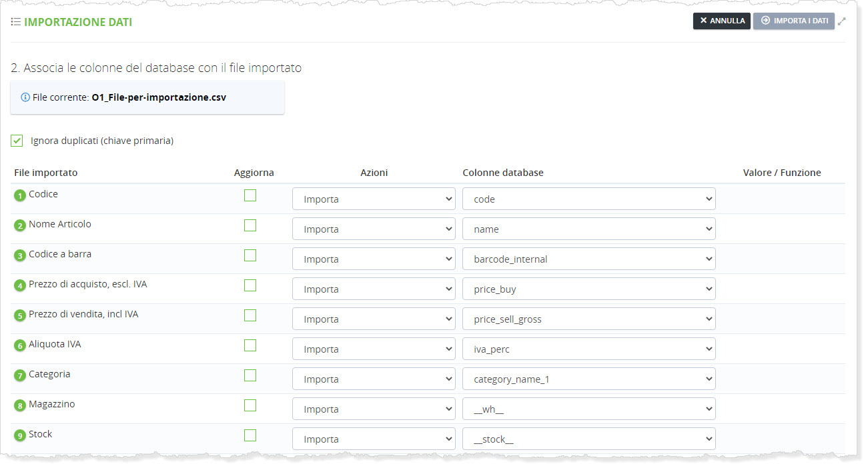This screenshot has height=468, width=868.
Task: Open the barcode_internal database column dropdown
Action: (588, 259)
